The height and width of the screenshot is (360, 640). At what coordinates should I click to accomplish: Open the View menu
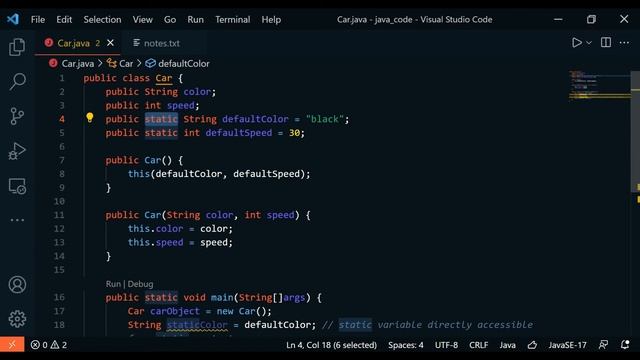(142, 20)
